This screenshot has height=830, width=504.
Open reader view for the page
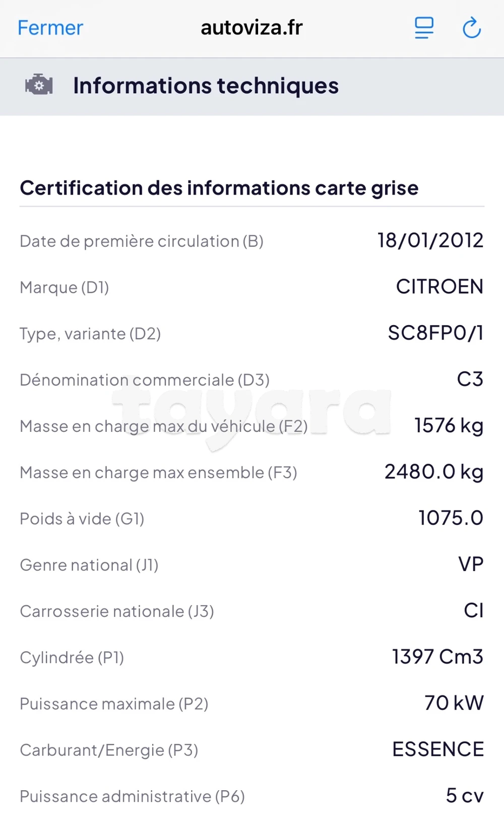click(x=423, y=28)
